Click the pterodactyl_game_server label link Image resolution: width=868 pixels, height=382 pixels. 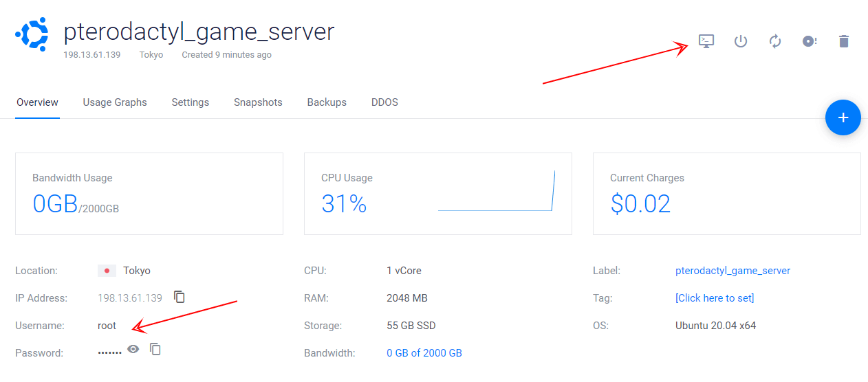coord(733,271)
